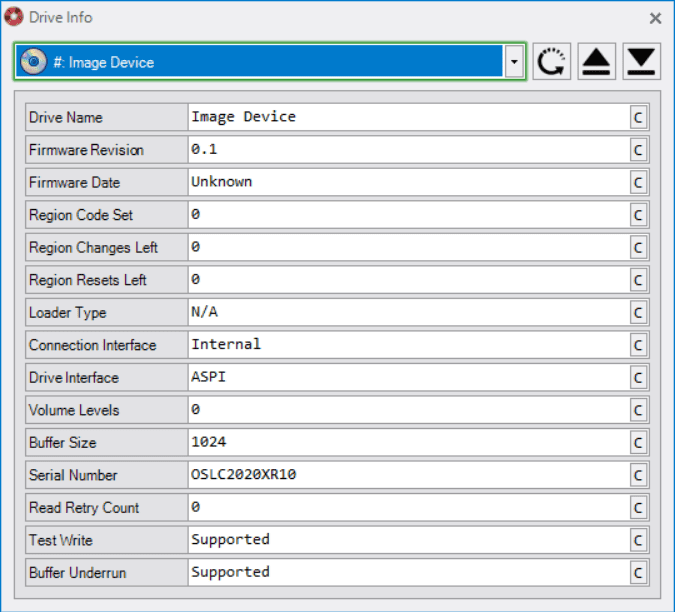Copy the Volume Levels value
This screenshot has width=675, height=612.
(x=638, y=410)
